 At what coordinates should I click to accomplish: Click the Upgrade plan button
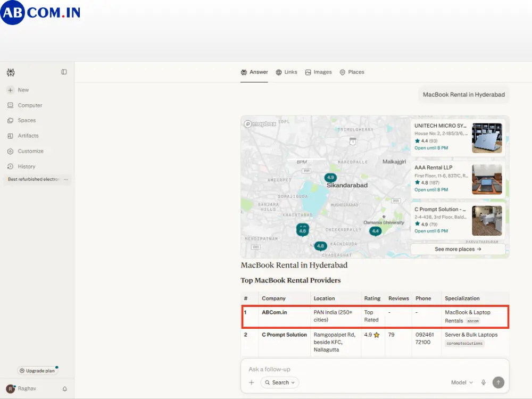pyautogui.click(x=37, y=370)
